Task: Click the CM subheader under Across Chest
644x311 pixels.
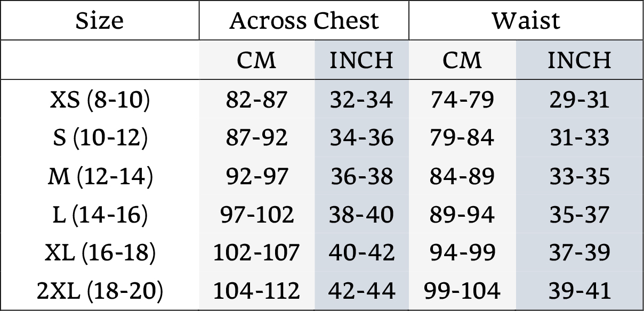Action: [256, 60]
